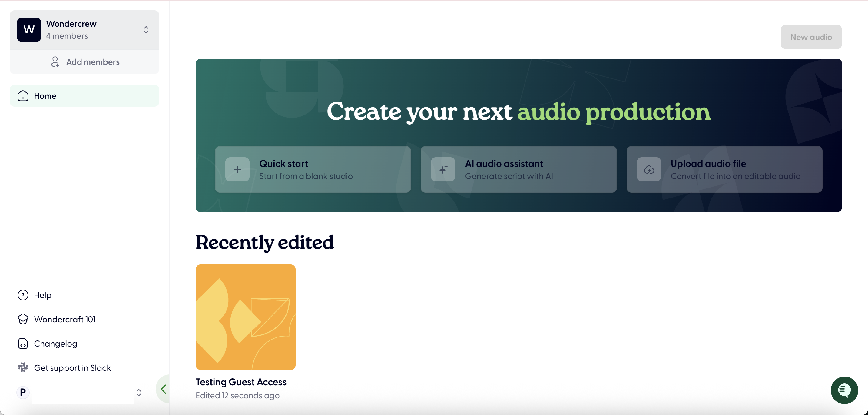Image resolution: width=868 pixels, height=415 pixels.
Task: Click the Slack logo icon
Action: [23, 367]
